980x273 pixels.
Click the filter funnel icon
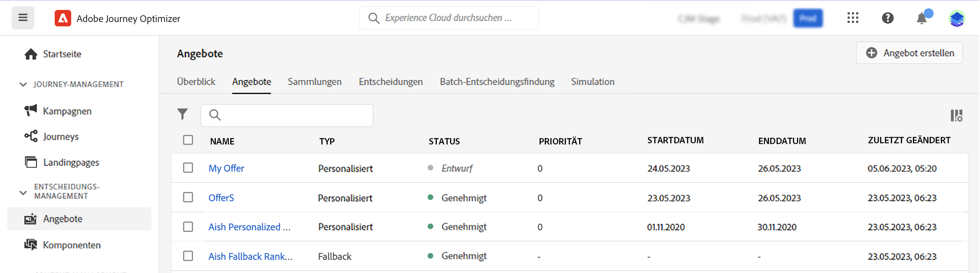(x=182, y=115)
